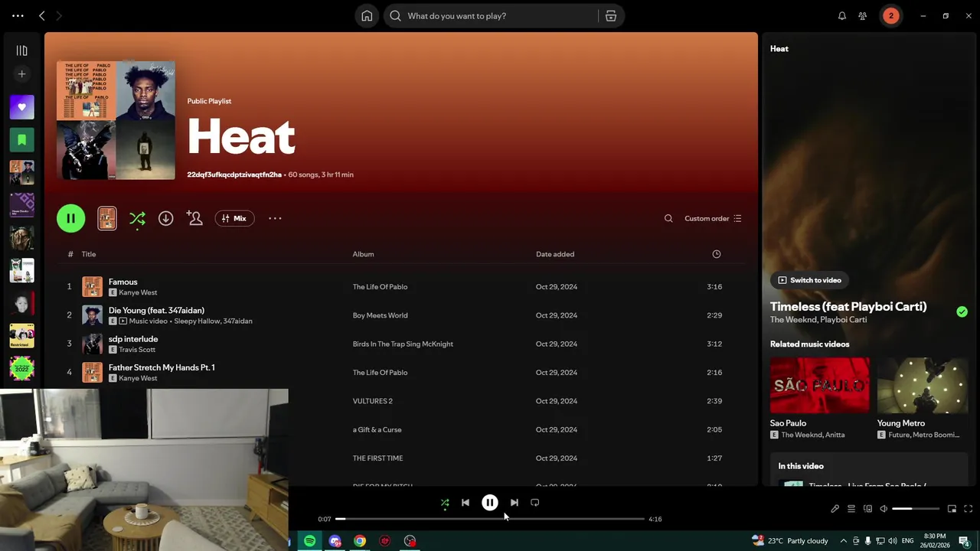Open the 2022 Top Songs sidebar playlist
Screen dimensions: 980x551
(x=21, y=369)
